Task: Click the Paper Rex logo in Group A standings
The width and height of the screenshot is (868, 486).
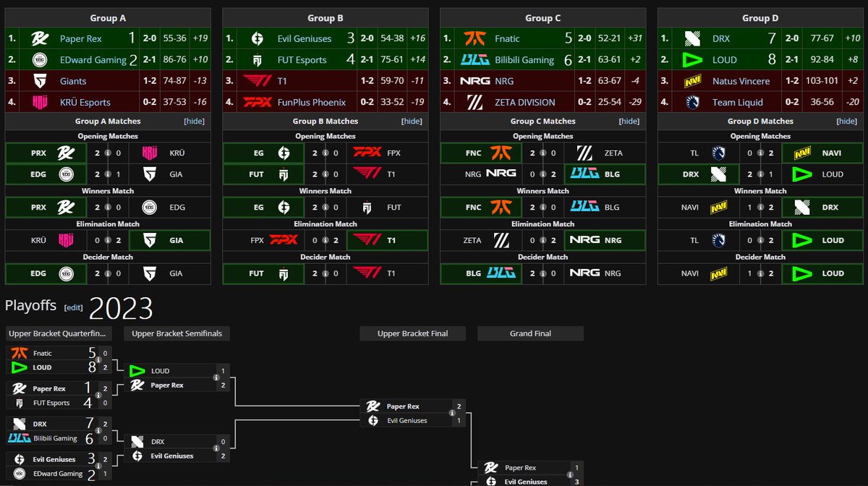Action: pos(40,39)
